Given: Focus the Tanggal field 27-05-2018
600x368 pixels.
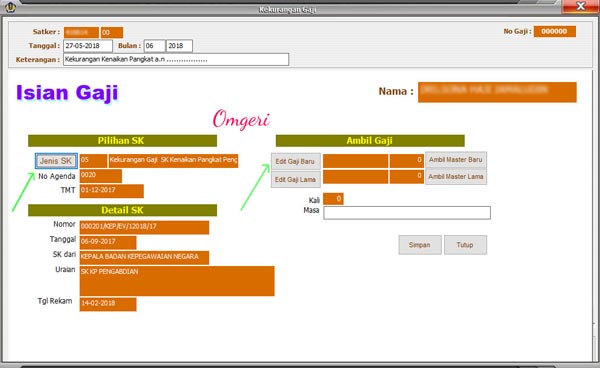Looking at the screenshot, I should 88,46.
